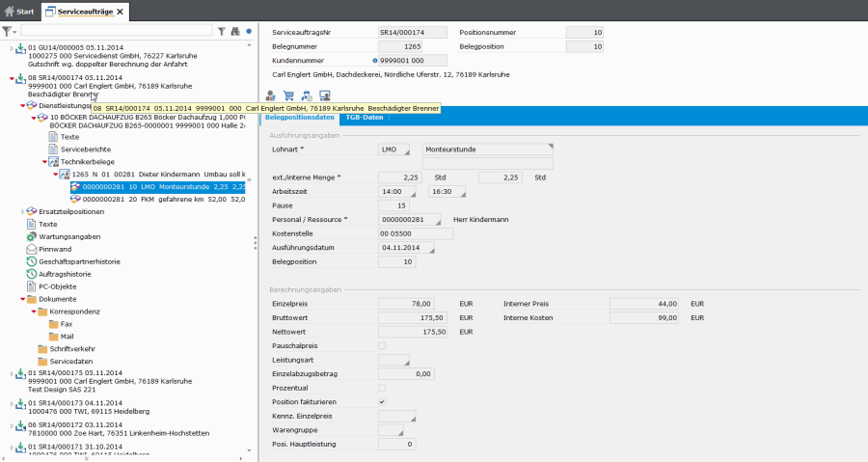The height and width of the screenshot is (462, 868).
Task: Open Wartungsangaben gear icon entry
Action: pyautogui.click(x=69, y=236)
